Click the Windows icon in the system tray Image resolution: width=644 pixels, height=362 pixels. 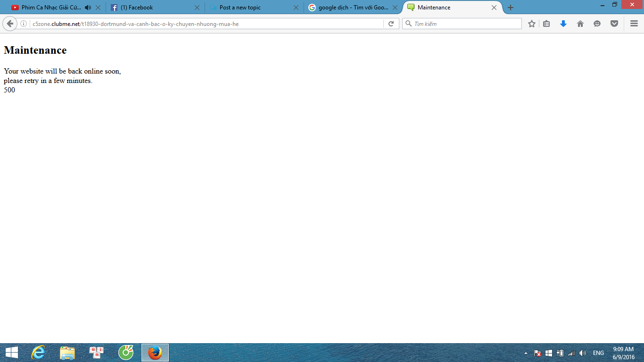(549, 353)
